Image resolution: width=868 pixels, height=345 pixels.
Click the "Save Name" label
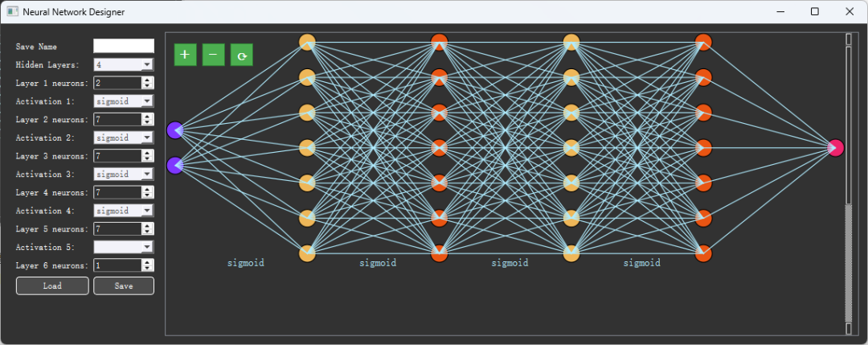36,47
